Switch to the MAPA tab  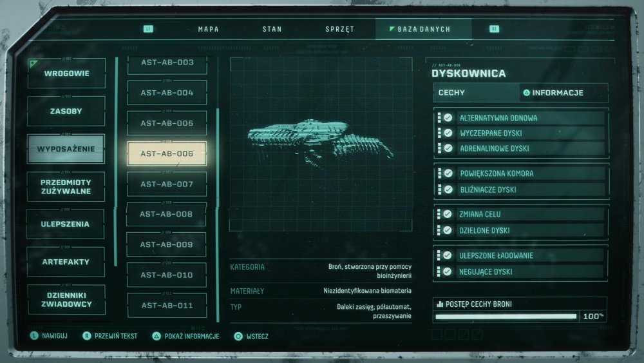point(208,29)
